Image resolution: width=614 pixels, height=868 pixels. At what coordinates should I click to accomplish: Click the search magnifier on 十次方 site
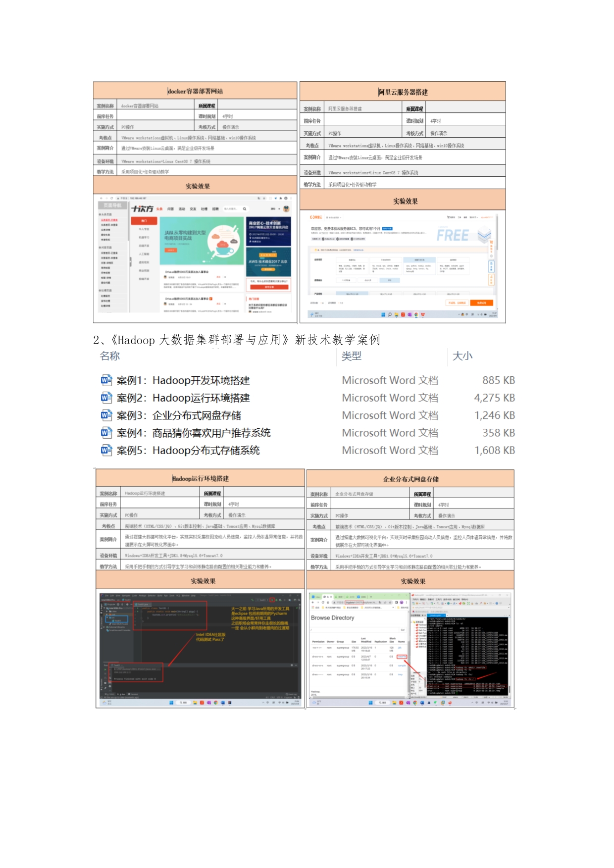tap(244, 209)
